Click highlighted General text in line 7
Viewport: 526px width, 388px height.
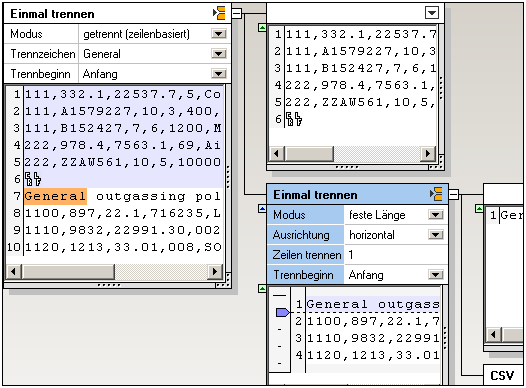point(55,196)
